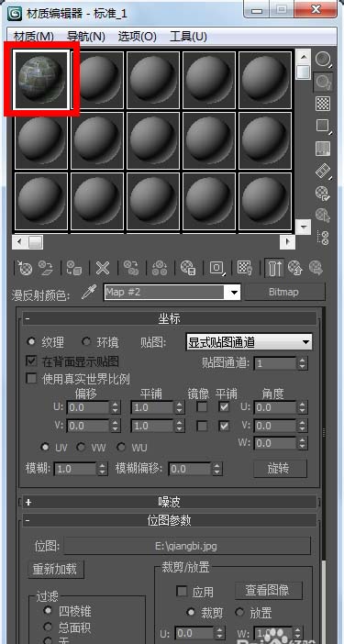Click the U 偏移 spinner arrows

click(116, 407)
